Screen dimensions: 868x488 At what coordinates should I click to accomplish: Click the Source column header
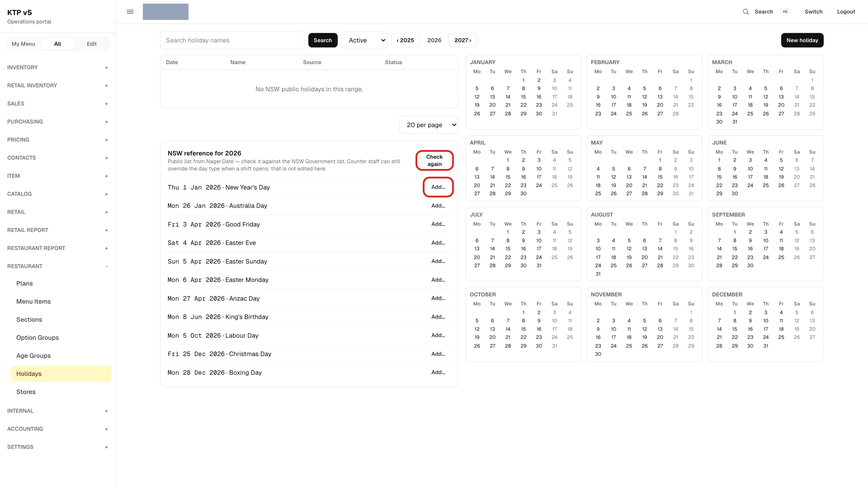click(312, 62)
